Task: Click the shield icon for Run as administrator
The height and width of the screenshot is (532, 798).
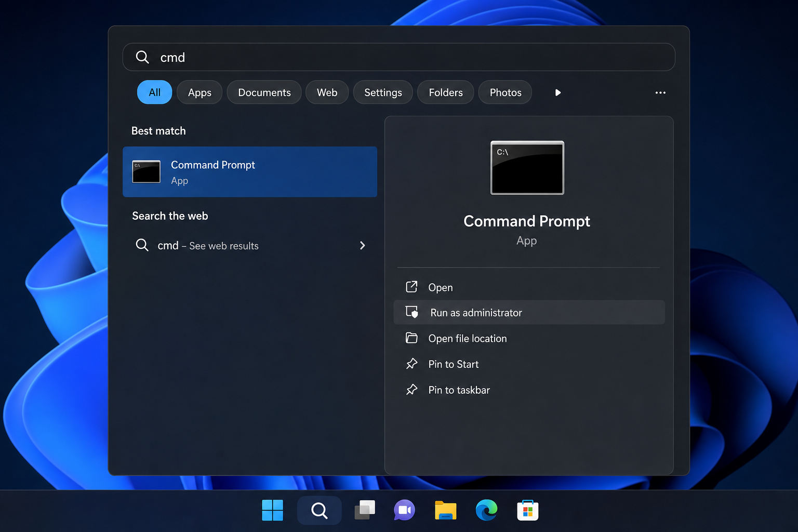Action: [x=412, y=312]
